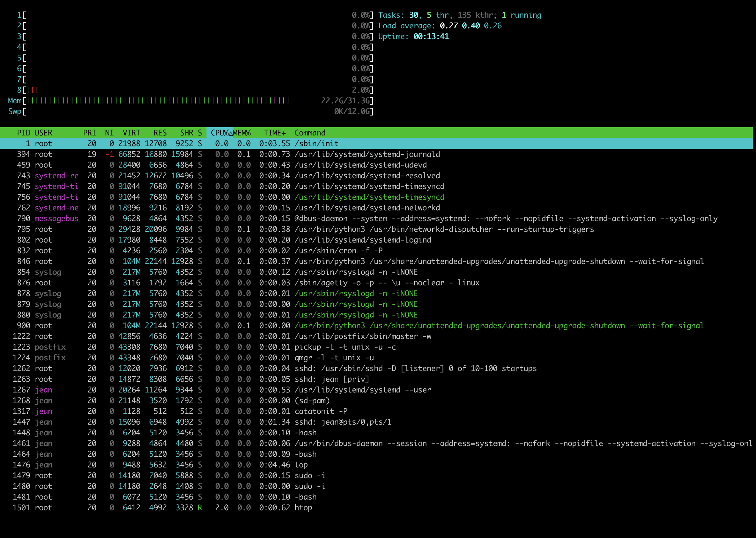Click the Swp swap usage meter
Screen dimensions: 756x538
click(191, 111)
